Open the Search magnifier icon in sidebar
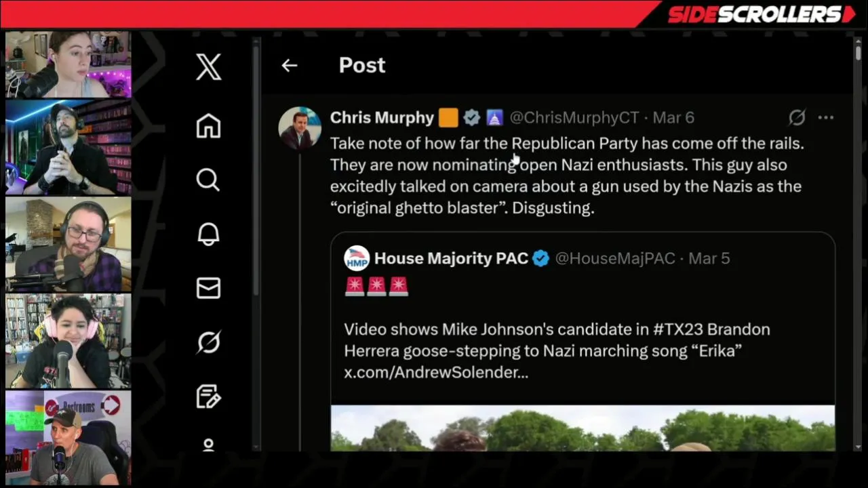The image size is (868, 488). click(208, 180)
